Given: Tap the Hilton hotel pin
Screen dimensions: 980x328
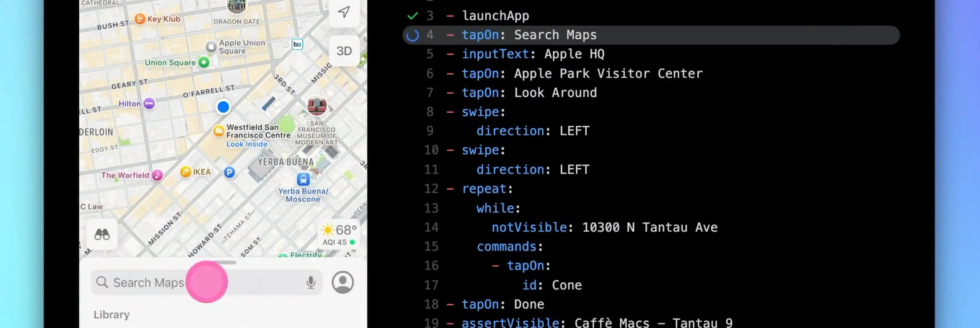Looking at the screenshot, I should point(149,103).
